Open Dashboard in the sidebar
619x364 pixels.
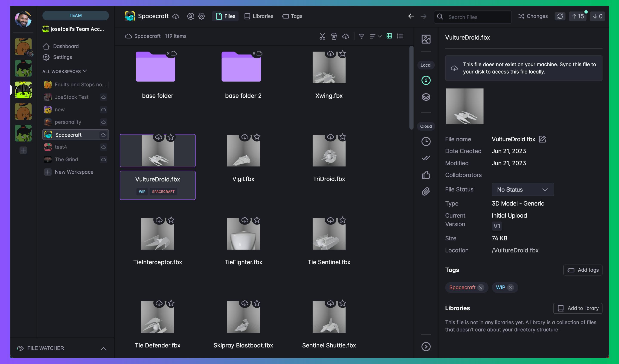61,46
